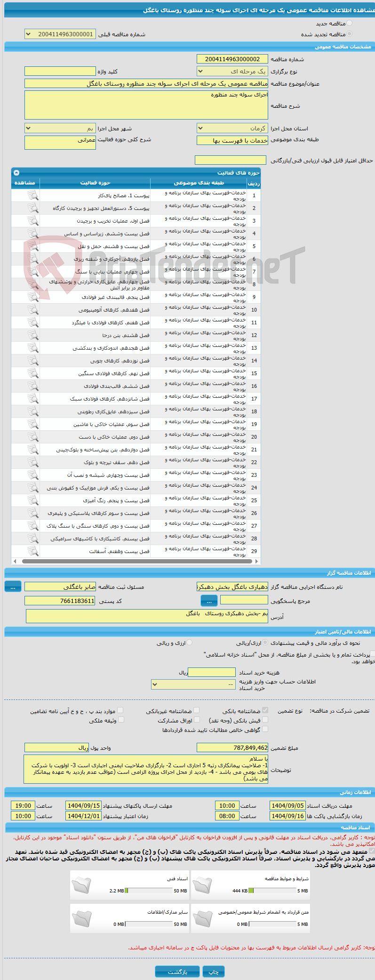This screenshot has width=375, height=980.
Task: Open view icon for activity row 3
Action: click(33, 221)
